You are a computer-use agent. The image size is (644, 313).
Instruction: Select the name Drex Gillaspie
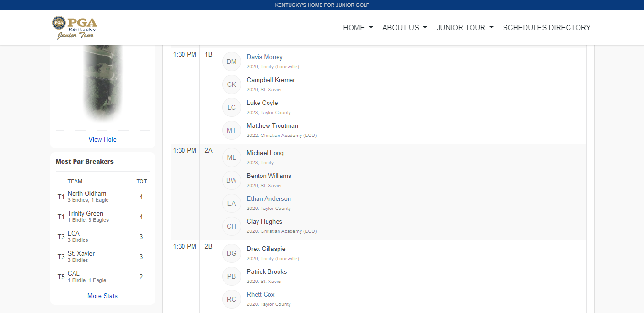pos(267,249)
